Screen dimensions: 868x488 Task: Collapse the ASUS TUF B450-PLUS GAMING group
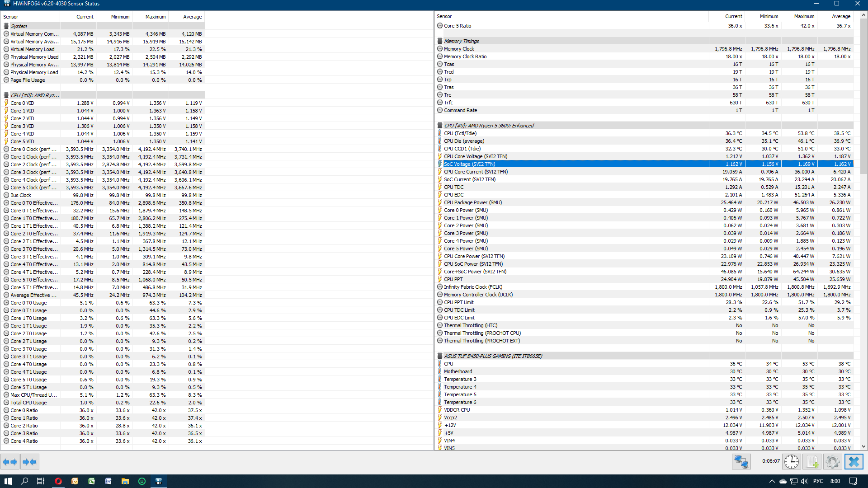click(493, 356)
